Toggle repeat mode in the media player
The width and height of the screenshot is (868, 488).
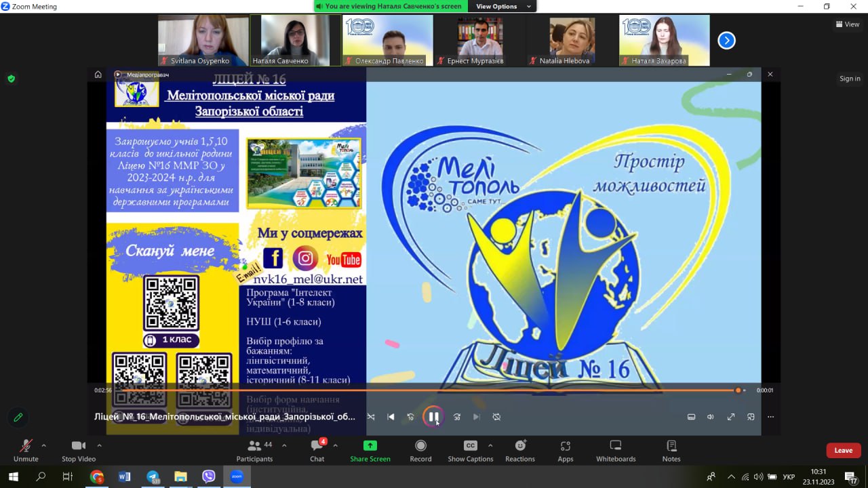coord(496,417)
